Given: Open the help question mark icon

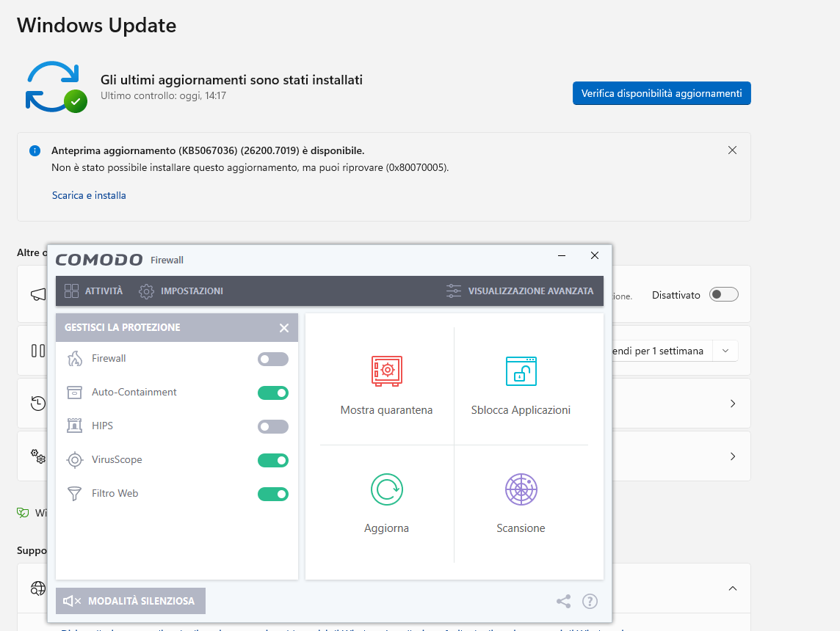Looking at the screenshot, I should pyautogui.click(x=590, y=602).
